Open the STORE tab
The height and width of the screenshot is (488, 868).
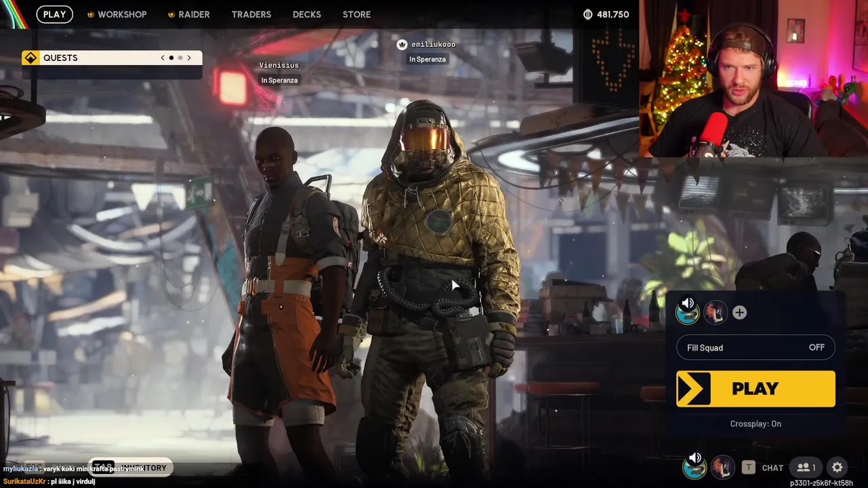click(x=357, y=14)
